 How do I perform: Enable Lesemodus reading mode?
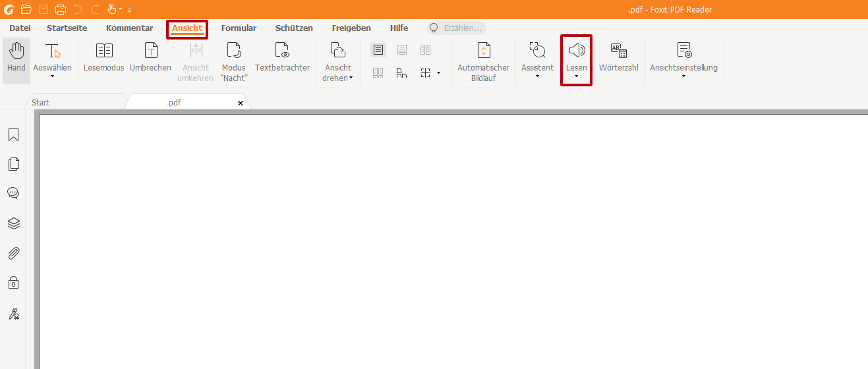click(104, 57)
